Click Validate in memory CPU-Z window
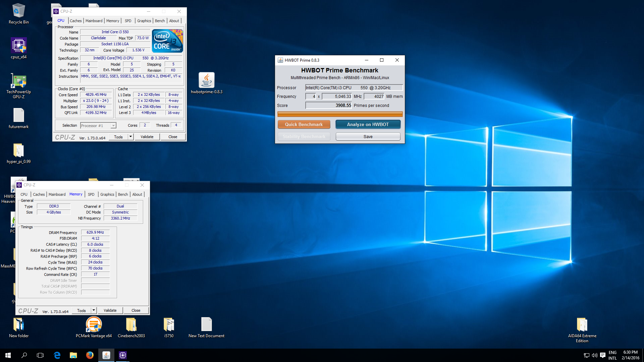The width and height of the screenshot is (644, 362). tap(110, 310)
